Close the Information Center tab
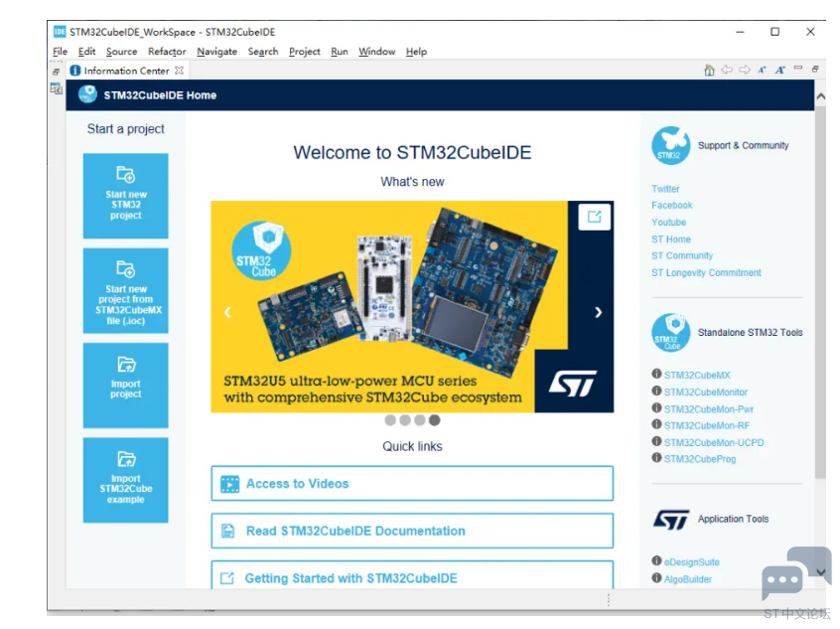 180,71
